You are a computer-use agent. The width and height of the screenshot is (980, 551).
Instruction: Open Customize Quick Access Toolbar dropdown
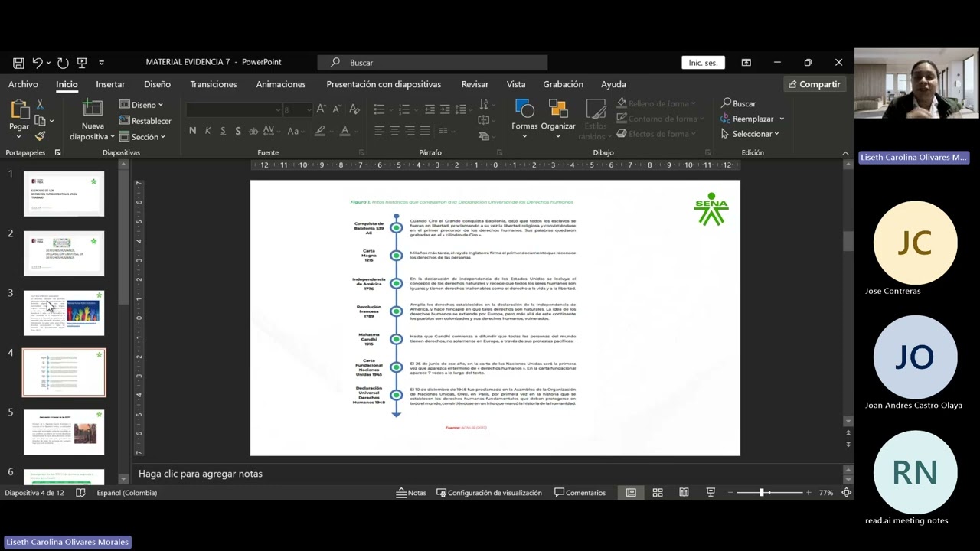click(x=101, y=63)
